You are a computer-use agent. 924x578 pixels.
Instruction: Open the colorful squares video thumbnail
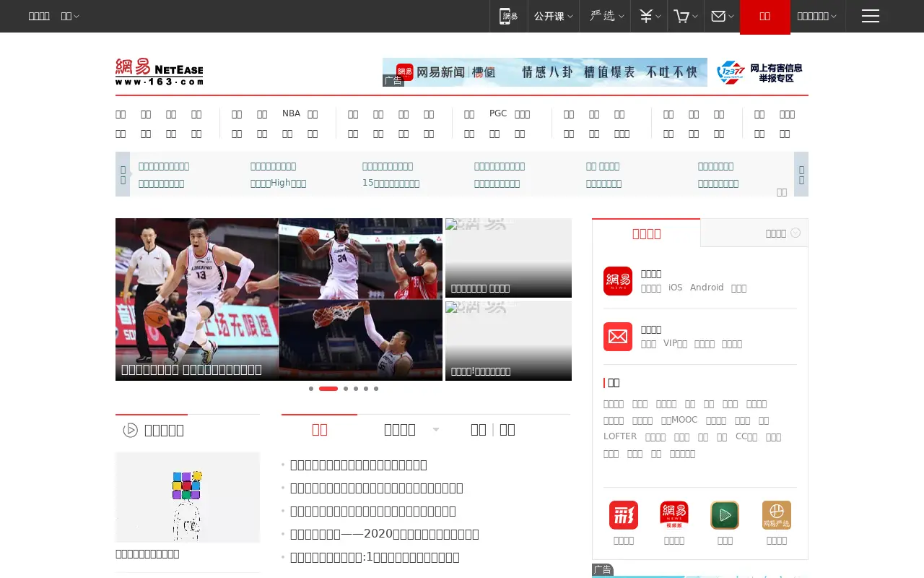tap(188, 497)
